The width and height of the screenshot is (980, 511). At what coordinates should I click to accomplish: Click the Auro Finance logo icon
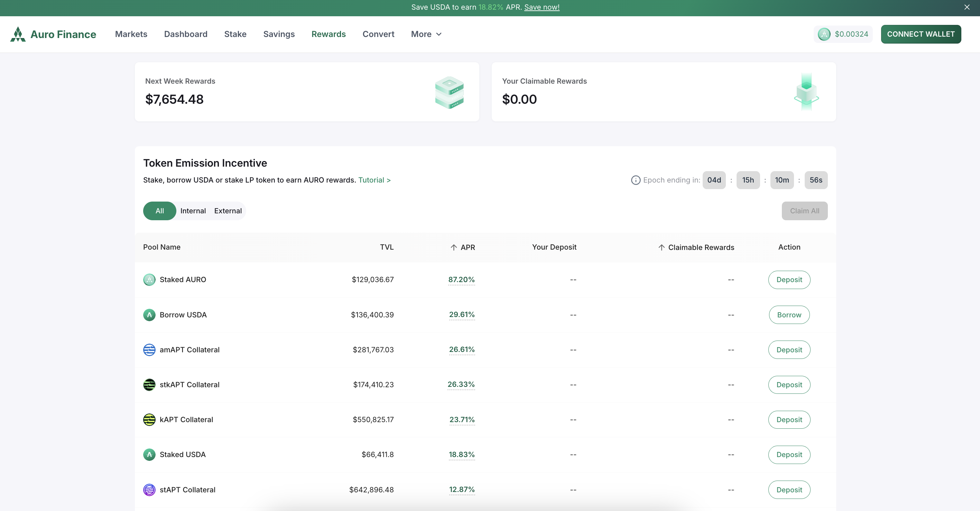(x=18, y=34)
